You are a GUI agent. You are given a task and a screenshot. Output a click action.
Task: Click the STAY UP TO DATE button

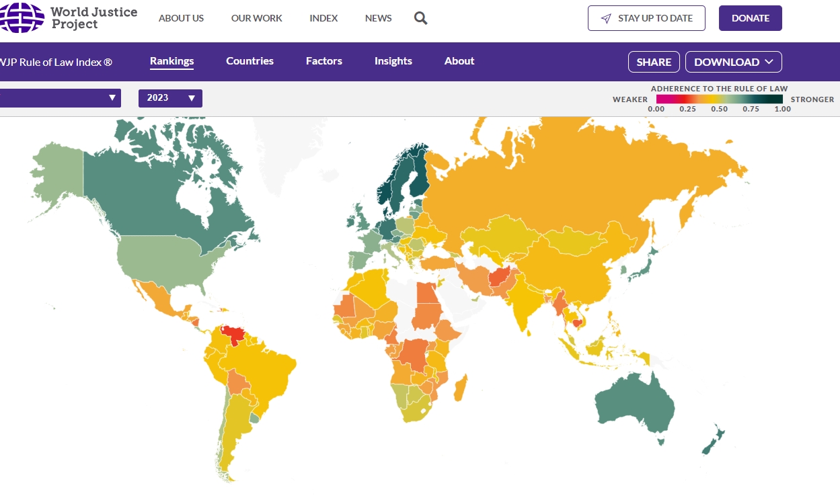646,18
